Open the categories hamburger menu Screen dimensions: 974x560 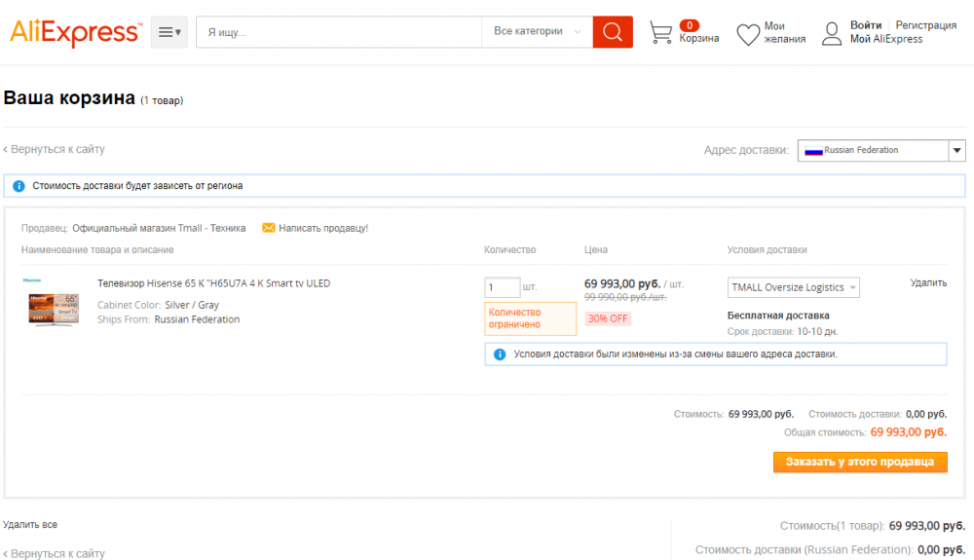point(169,32)
